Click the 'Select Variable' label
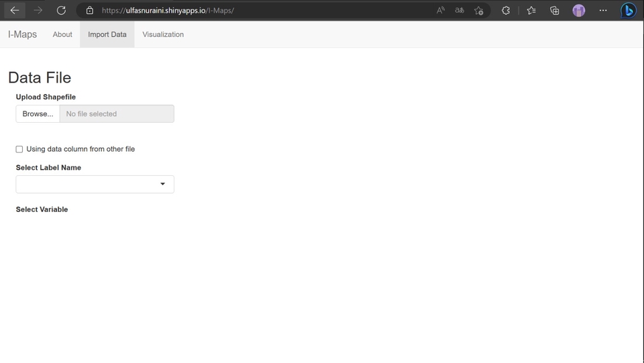 point(42,209)
